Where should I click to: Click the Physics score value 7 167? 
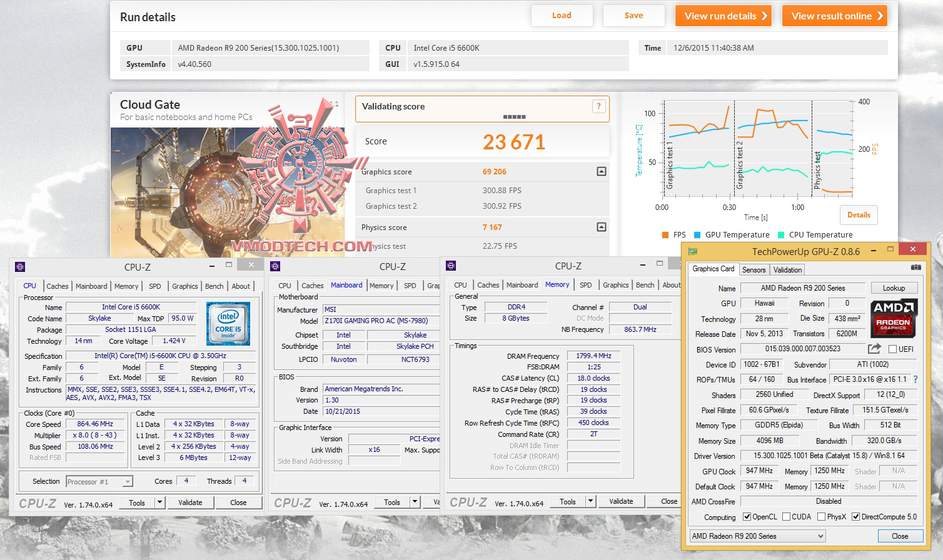click(x=492, y=227)
